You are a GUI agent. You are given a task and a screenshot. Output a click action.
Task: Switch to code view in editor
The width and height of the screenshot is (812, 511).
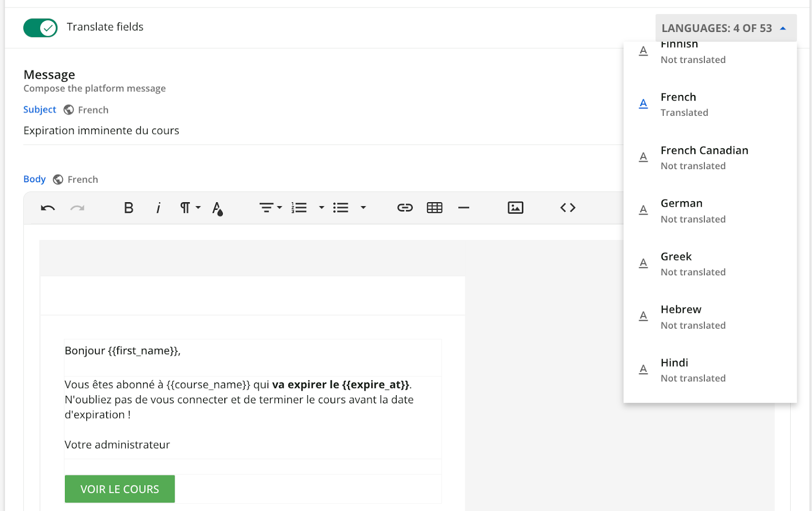tap(567, 208)
